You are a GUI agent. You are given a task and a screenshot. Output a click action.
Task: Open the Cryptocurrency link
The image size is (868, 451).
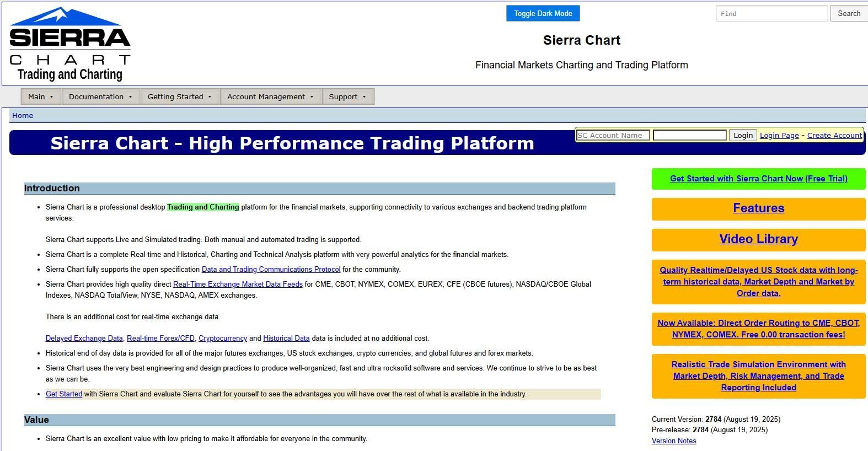223,338
